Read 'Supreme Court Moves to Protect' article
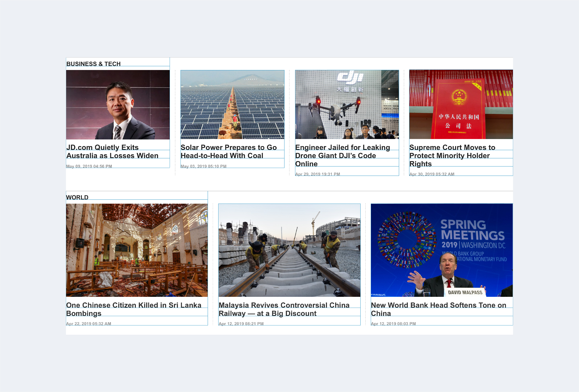This screenshot has height=392, width=579. [452, 155]
